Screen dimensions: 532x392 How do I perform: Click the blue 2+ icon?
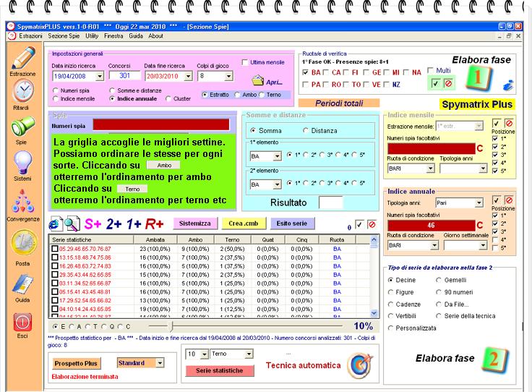click(114, 223)
